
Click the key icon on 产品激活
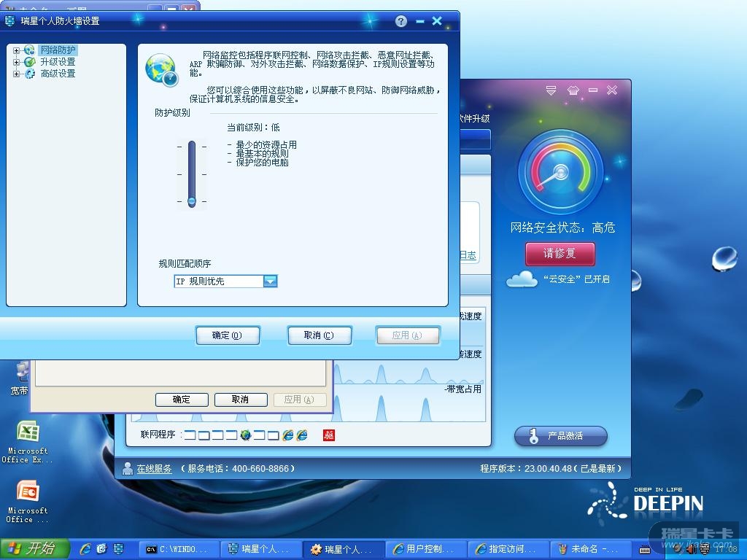(533, 436)
